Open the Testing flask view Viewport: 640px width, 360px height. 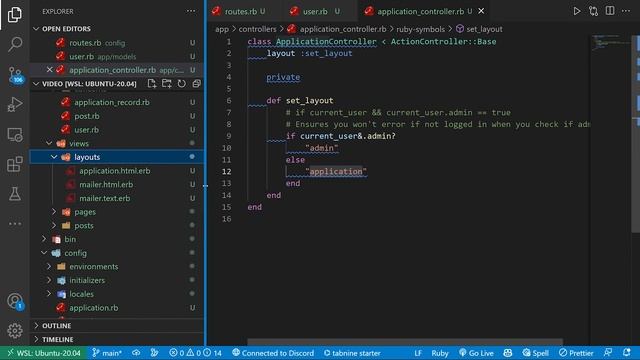click(x=15, y=194)
